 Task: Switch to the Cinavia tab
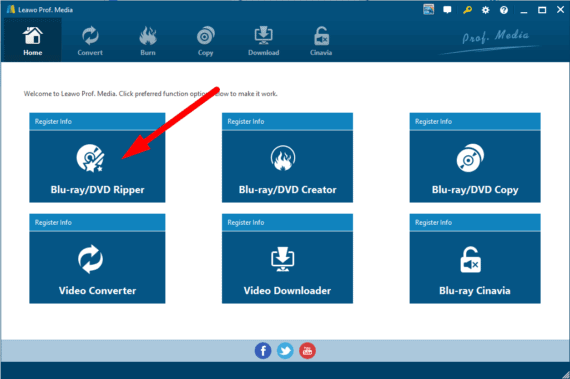[x=321, y=40]
